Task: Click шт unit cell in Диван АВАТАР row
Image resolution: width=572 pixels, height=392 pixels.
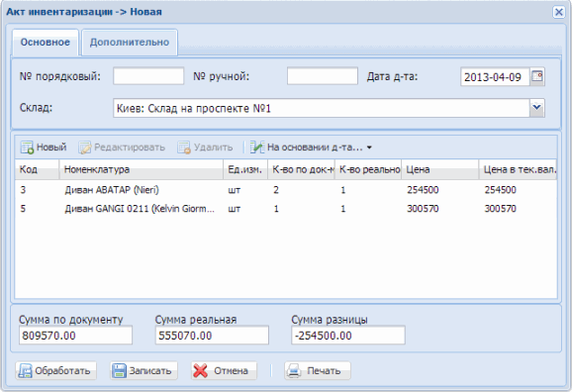Action: point(235,190)
